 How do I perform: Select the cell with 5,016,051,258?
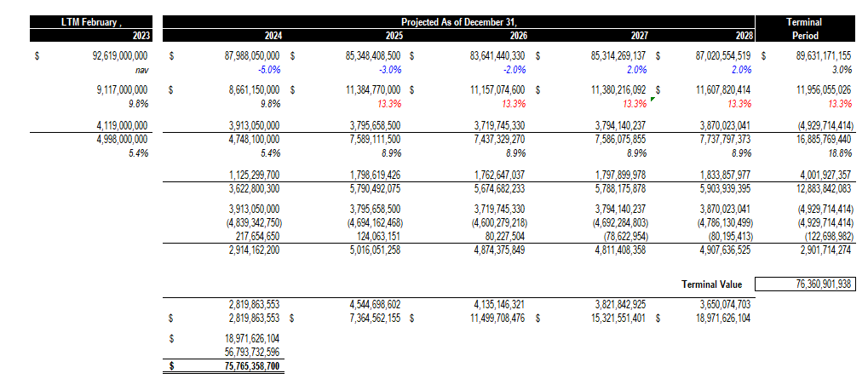[x=375, y=250]
